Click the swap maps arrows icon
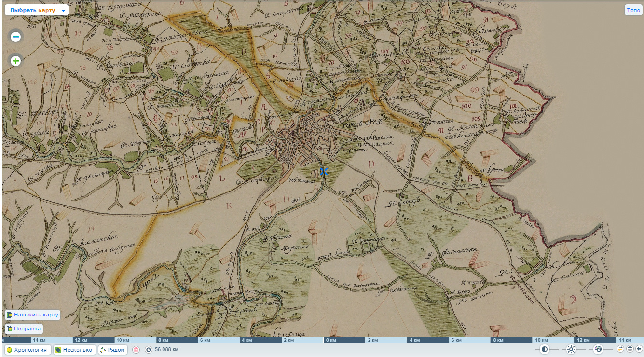 [x=620, y=349]
